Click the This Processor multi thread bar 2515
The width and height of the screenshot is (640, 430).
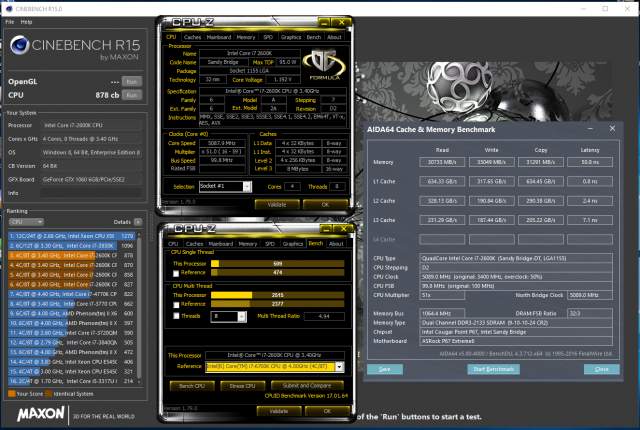(x=278, y=295)
